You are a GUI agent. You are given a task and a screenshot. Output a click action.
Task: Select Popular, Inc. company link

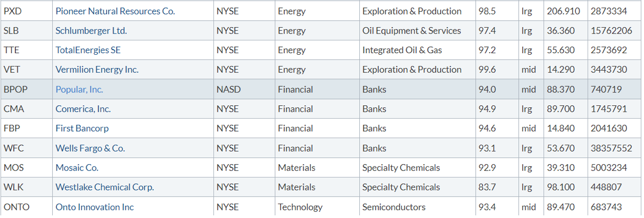[79, 89]
